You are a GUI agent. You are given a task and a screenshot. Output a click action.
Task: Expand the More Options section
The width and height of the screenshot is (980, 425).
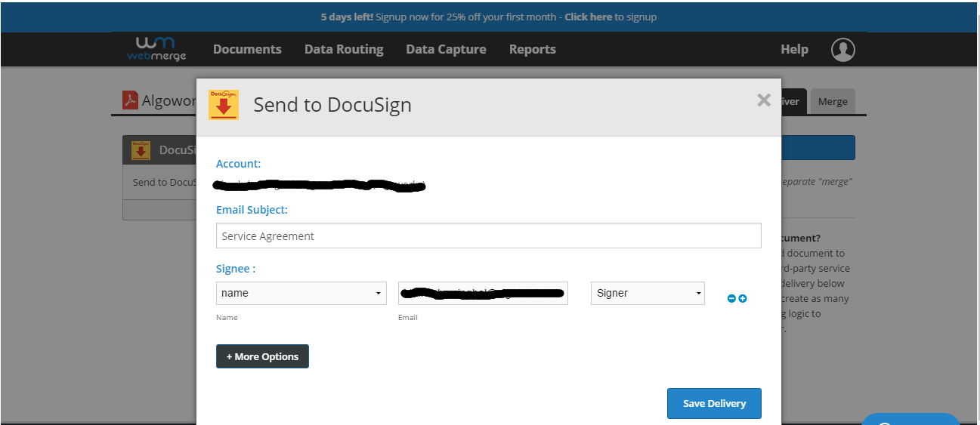coord(262,356)
